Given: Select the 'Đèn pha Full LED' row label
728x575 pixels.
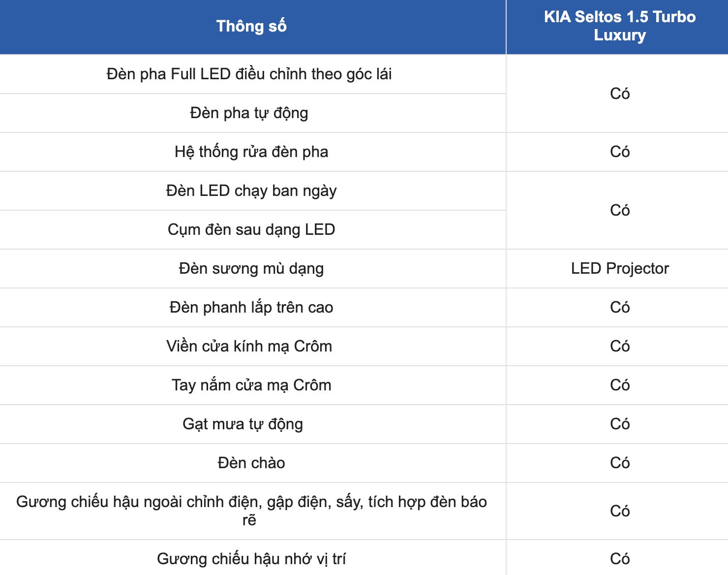Looking at the screenshot, I should (x=249, y=74).
